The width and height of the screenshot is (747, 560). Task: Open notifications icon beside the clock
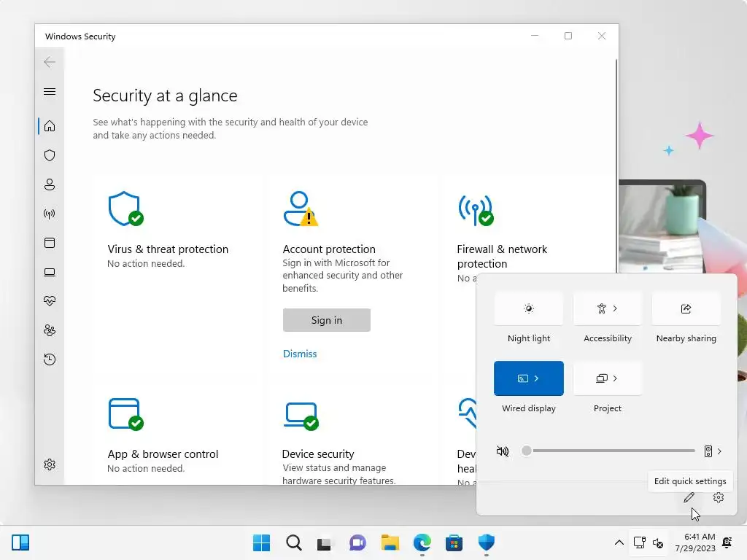click(727, 542)
